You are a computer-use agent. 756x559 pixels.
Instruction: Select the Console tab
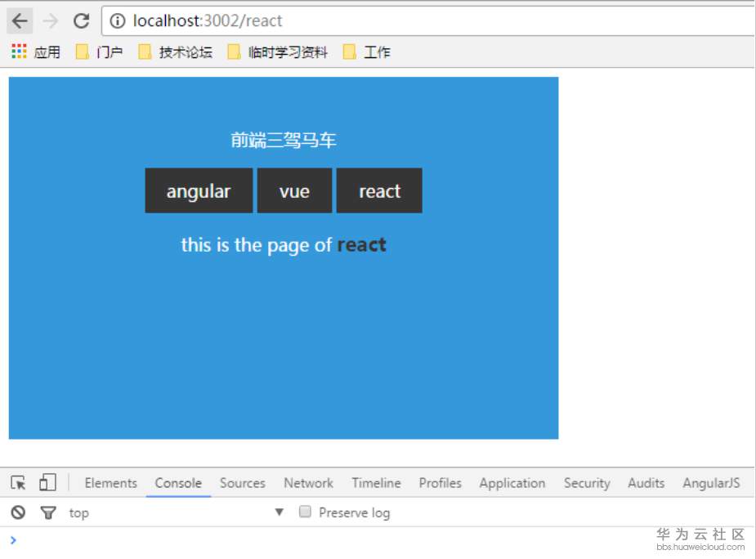coord(178,483)
